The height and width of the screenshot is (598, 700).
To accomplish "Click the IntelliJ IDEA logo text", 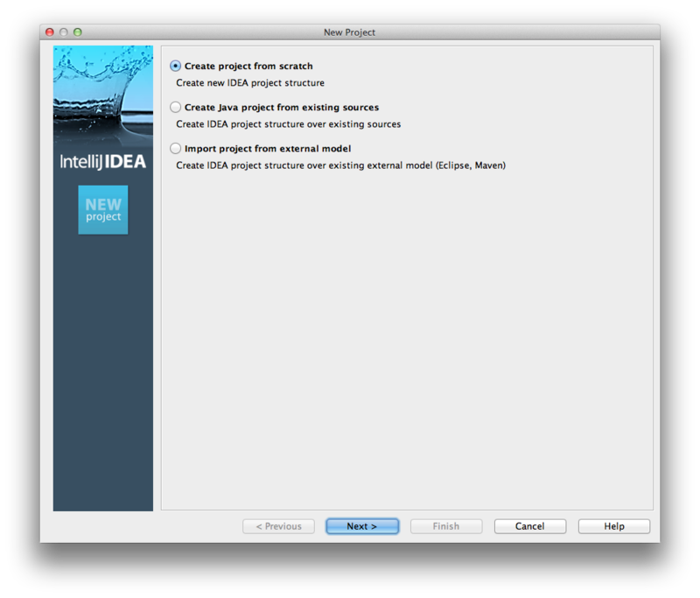I will click(x=103, y=162).
